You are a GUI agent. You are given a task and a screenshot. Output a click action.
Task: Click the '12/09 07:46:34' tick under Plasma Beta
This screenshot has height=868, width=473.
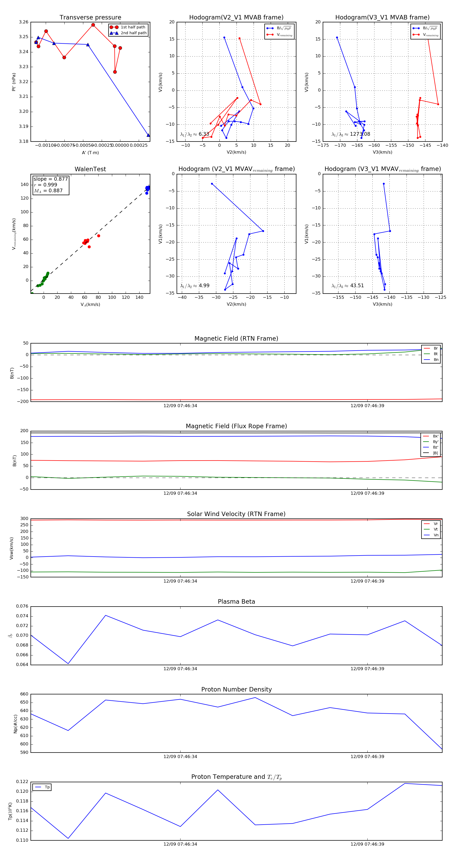tap(180, 669)
